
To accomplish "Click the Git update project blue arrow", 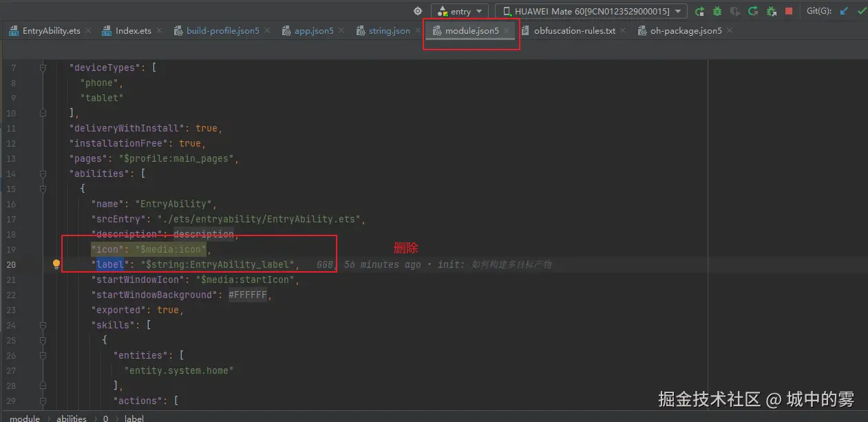I will click(844, 11).
